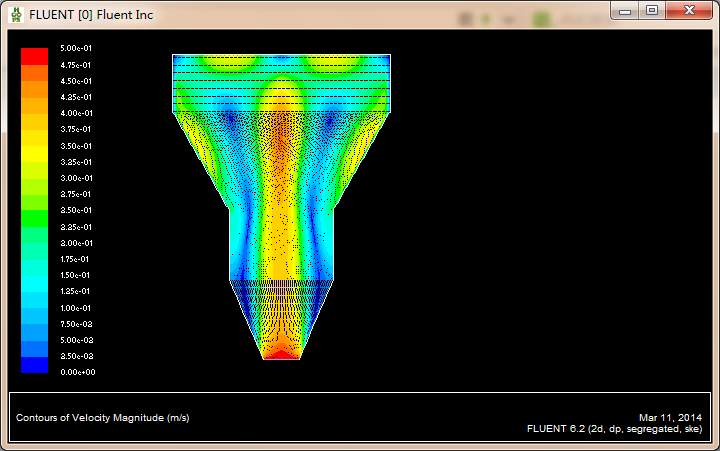Click the 2.75e-01 legend value
Screen dimensions: 720x451
click(76, 194)
